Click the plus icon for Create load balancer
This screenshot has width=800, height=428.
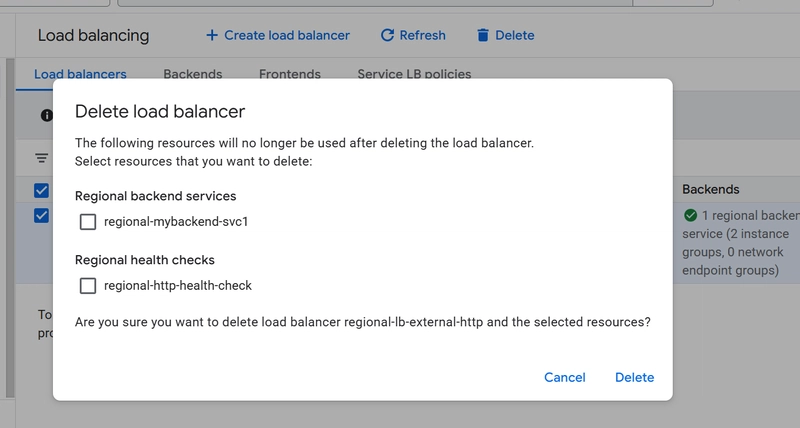[x=211, y=35]
